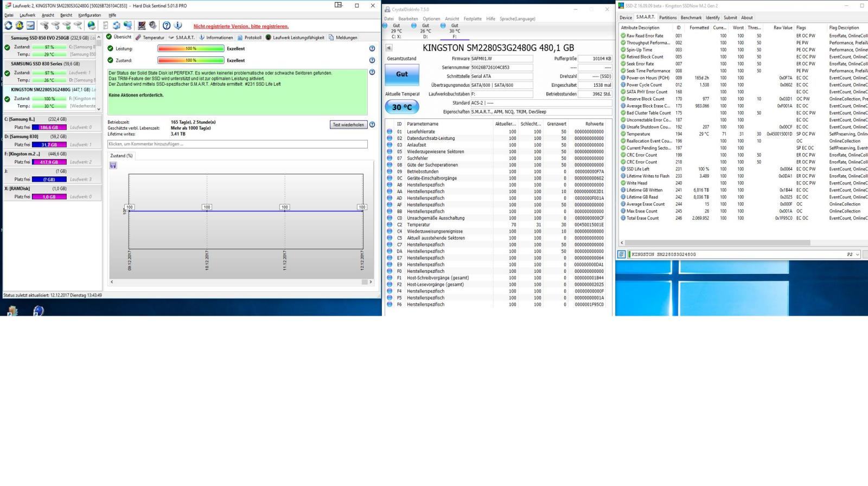This screenshot has height=486, width=868.
Task: Click the globe icon in Hard Disk Sentinel toolbar
Action: [91, 25]
